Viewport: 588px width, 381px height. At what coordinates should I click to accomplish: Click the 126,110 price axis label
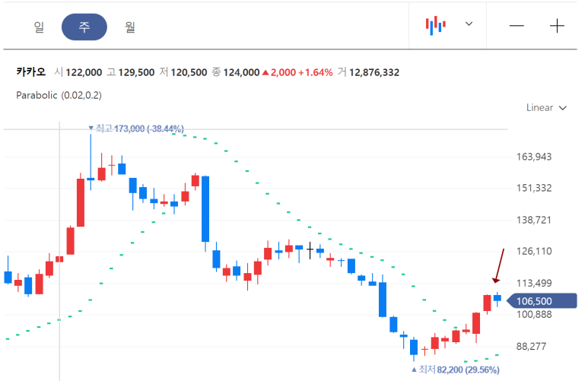(x=534, y=251)
